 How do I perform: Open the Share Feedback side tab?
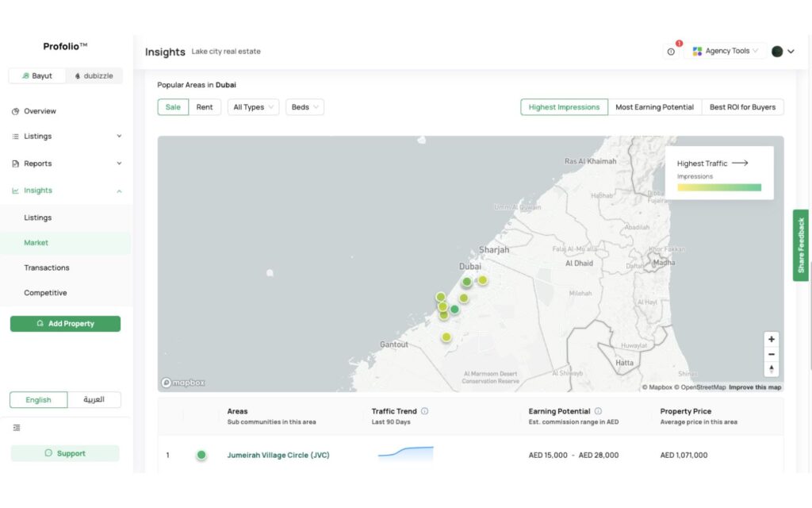click(801, 245)
